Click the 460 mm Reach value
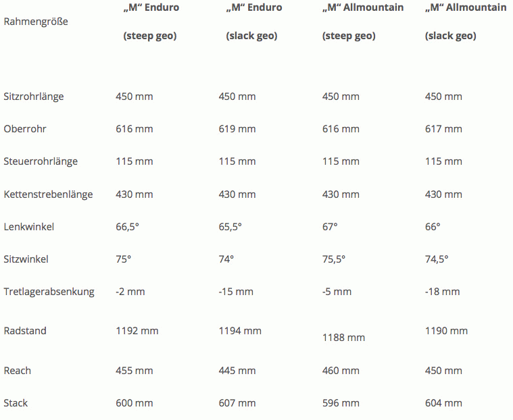This screenshot has height=420, width=513. coord(341,371)
